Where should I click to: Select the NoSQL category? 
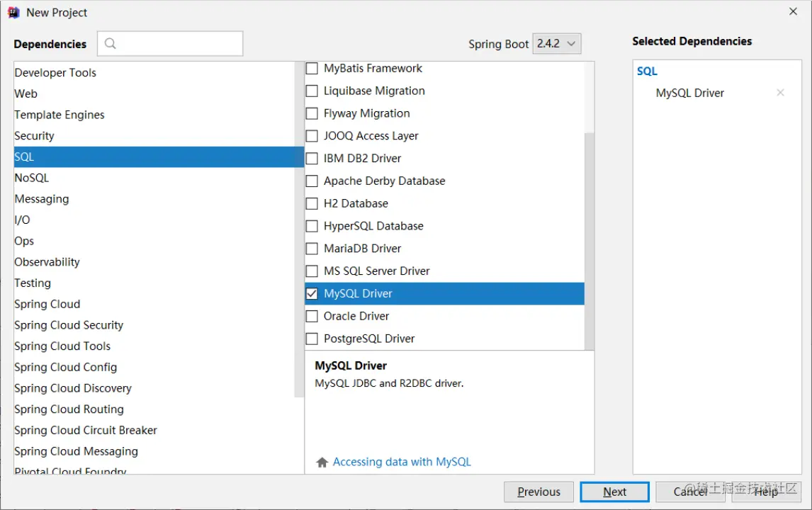(154, 178)
